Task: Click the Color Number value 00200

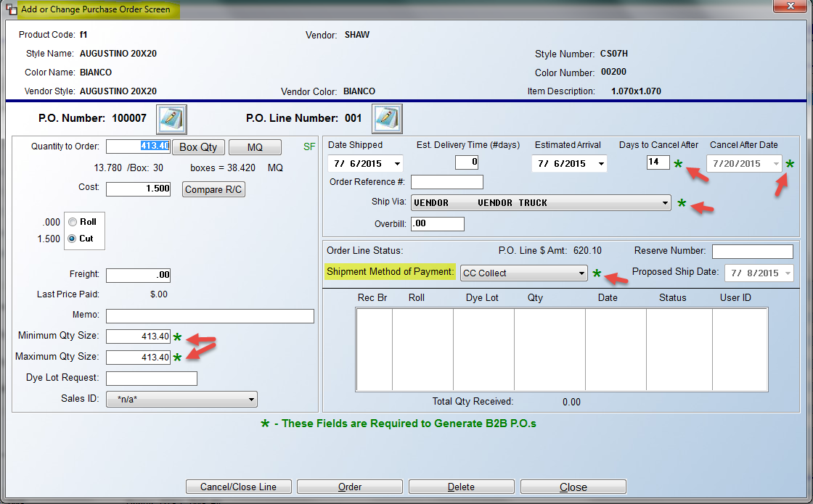Action: coord(613,72)
